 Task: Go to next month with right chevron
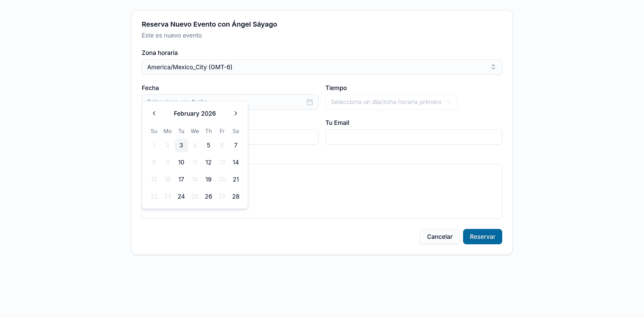point(235,113)
